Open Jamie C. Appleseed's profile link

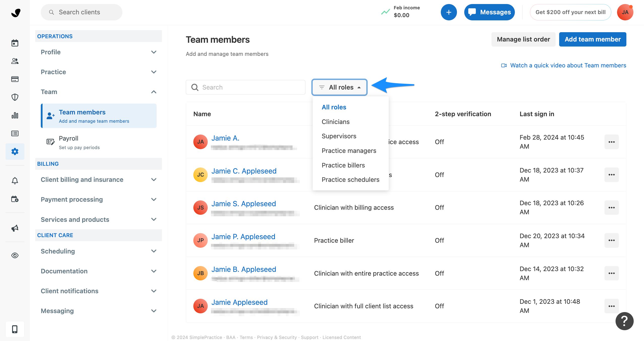click(x=244, y=171)
